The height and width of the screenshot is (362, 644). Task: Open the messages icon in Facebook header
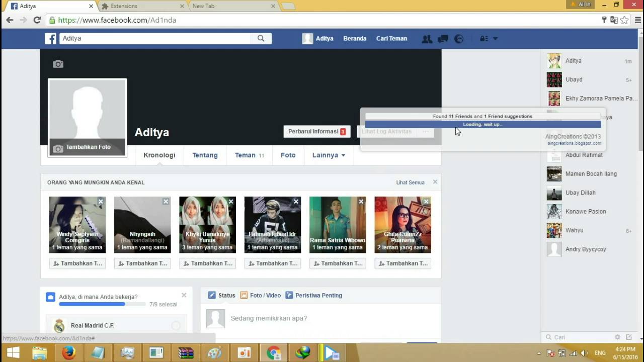(443, 39)
